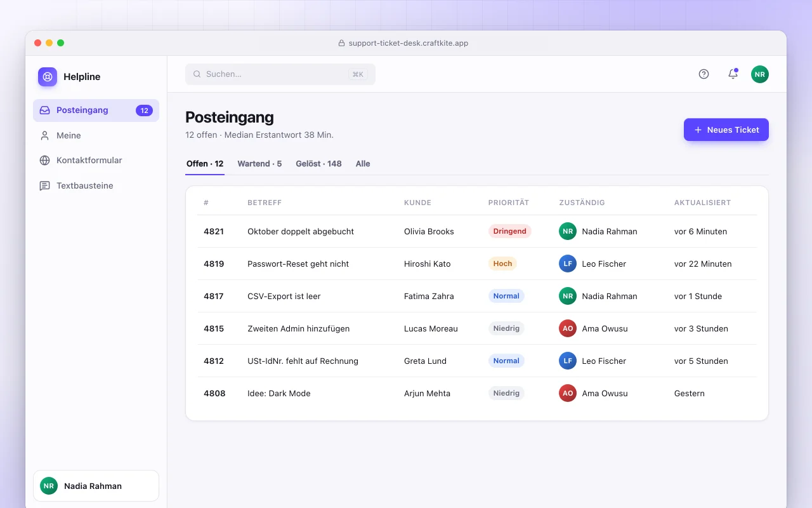Click NR avatar in ticket 4821 row
812x508 pixels.
[x=568, y=231]
